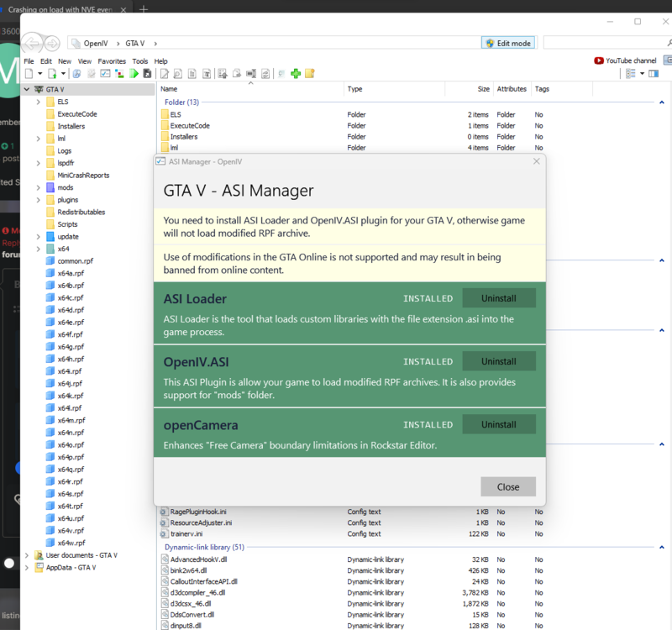
Task: Close the ASI Manager dialog
Action: (508, 486)
